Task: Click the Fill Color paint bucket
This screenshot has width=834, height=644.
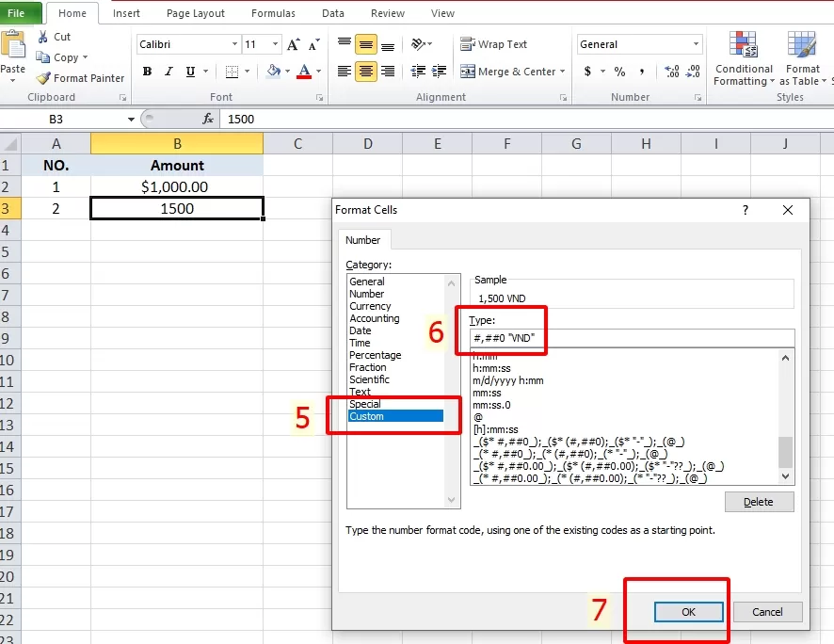Action: tap(273, 72)
